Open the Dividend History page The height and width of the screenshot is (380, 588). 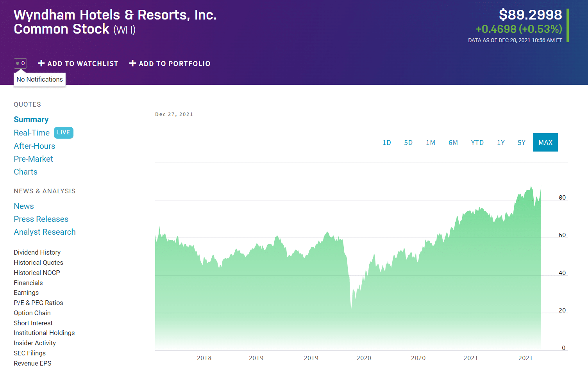coord(37,252)
